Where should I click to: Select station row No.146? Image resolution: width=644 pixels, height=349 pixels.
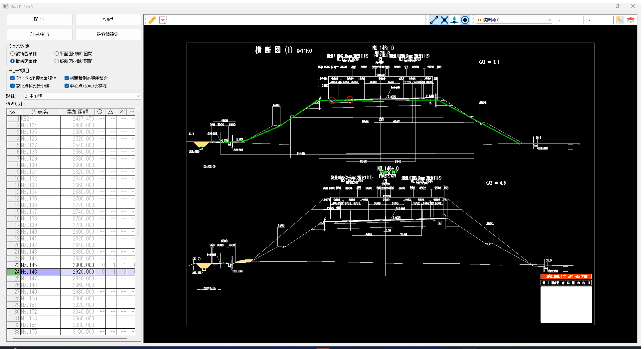coord(71,272)
